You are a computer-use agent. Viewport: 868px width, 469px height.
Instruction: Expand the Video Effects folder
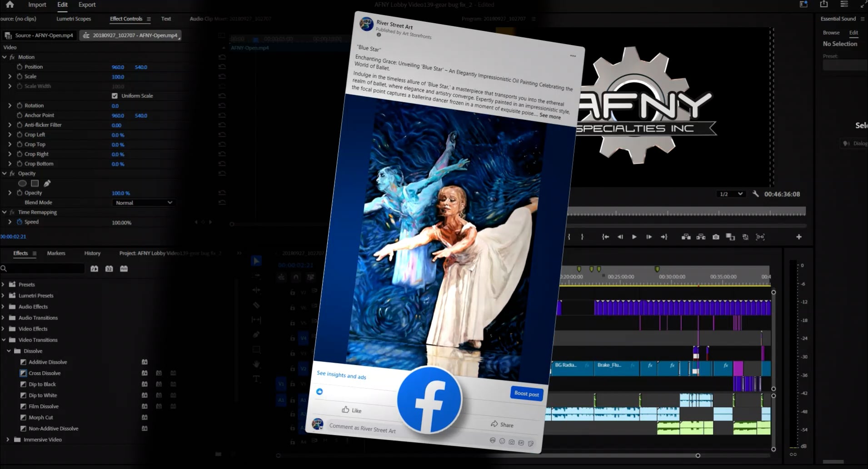[x=3, y=329]
